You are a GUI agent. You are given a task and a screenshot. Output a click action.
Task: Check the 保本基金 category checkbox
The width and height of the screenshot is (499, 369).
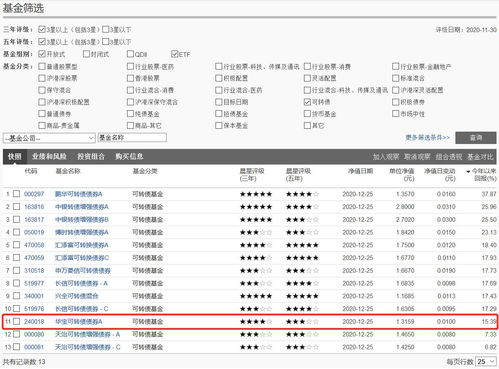(x=219, y=125)
